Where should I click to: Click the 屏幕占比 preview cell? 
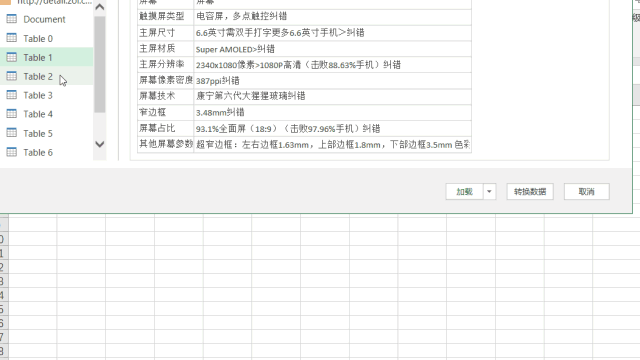point(165,129)
